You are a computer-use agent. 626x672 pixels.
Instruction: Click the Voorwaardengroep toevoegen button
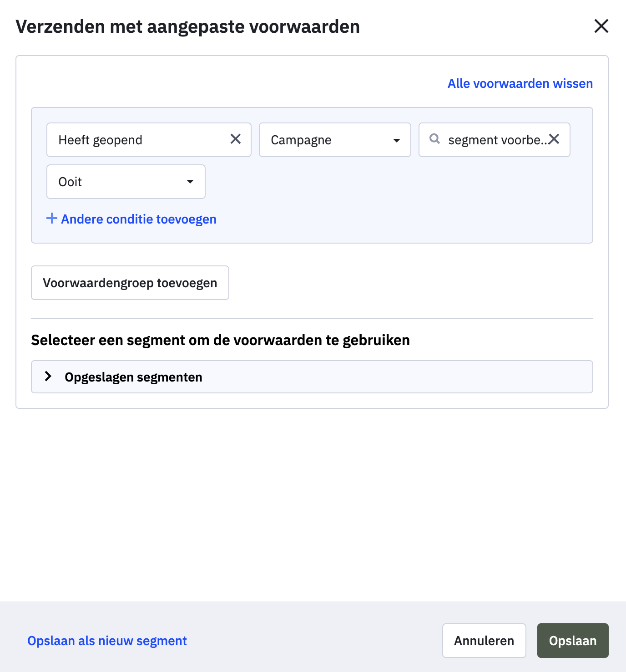(130, 283)
